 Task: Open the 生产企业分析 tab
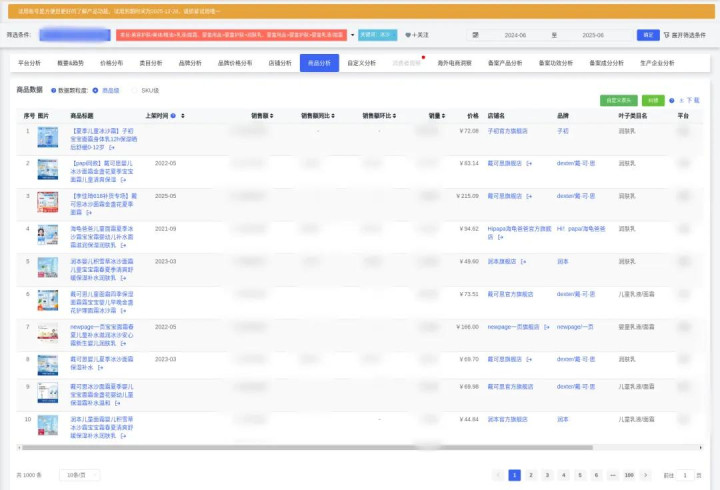(657, 63)
